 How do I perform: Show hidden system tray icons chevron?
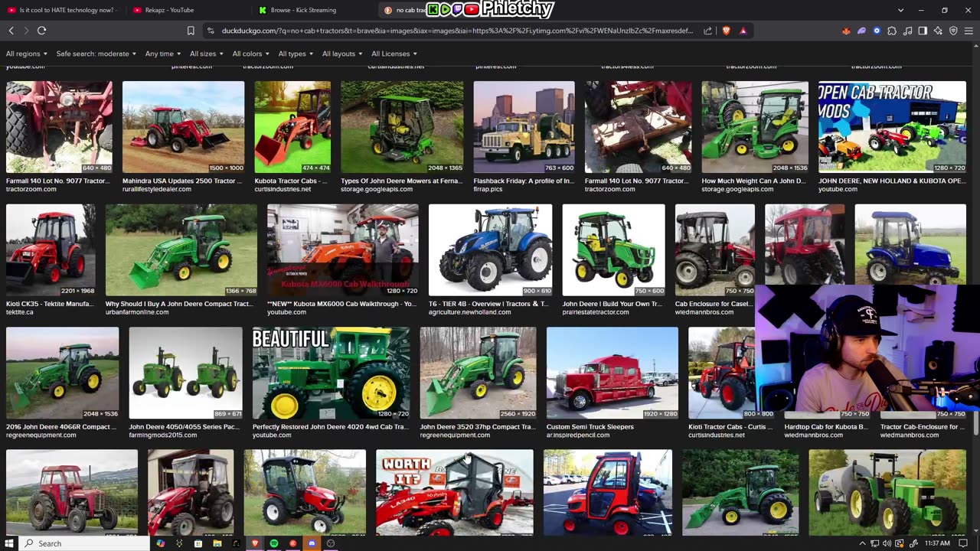click(862, 543)
